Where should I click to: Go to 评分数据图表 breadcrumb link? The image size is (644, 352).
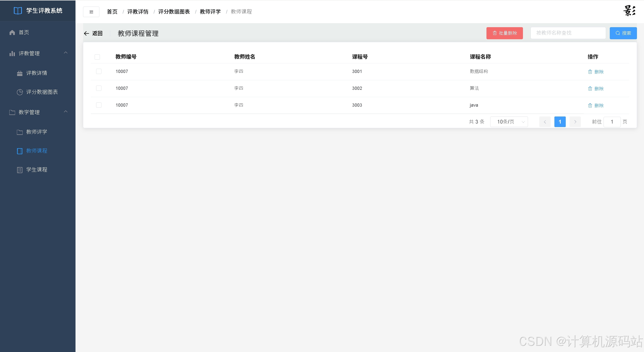pyautogui.click(x=174, y=12)
